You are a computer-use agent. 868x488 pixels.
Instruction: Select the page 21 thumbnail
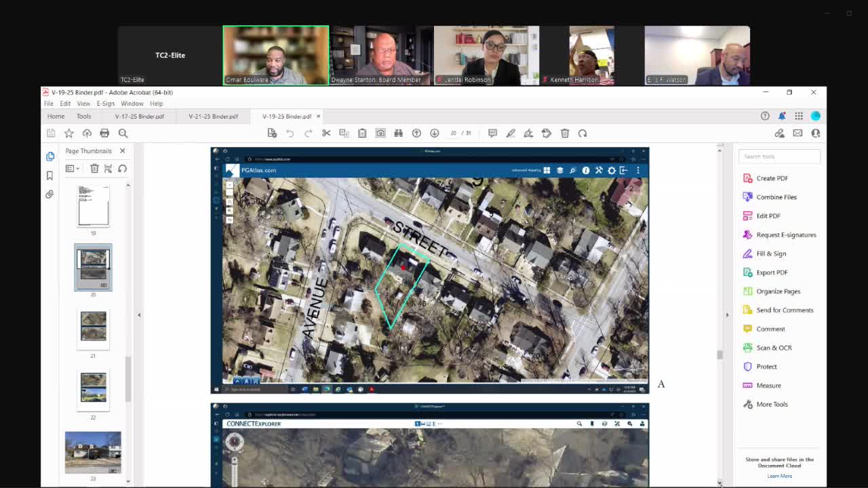(x=93, y=327)
